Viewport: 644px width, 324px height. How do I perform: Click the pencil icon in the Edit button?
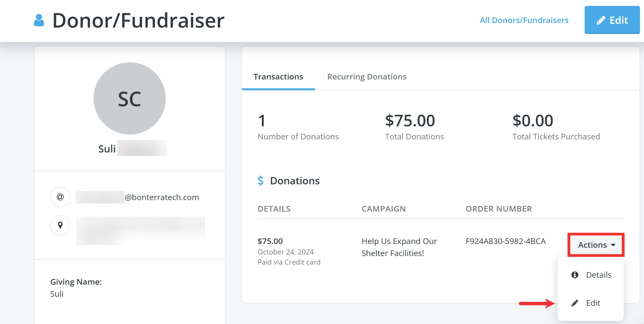click(601, 20)
